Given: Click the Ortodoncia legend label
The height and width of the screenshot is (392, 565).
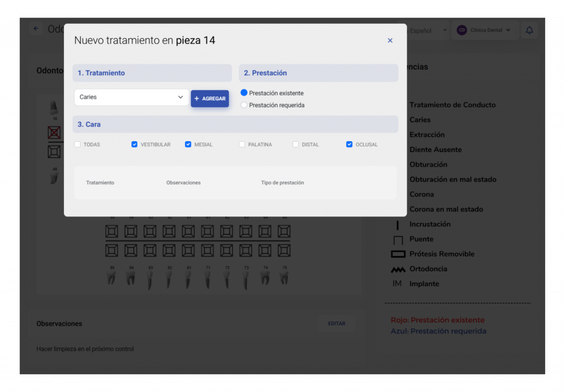Looking at the screenshot, I should click(x=428, y=269).
